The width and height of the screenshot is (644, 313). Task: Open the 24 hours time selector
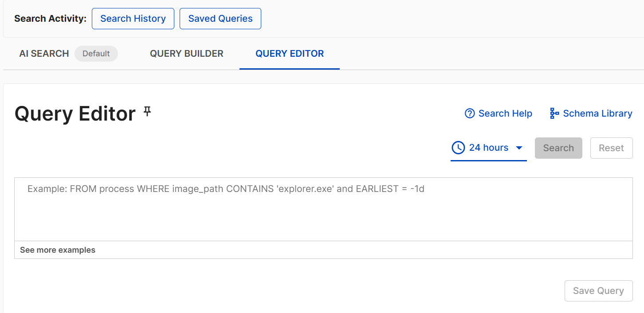click(489, 149)
